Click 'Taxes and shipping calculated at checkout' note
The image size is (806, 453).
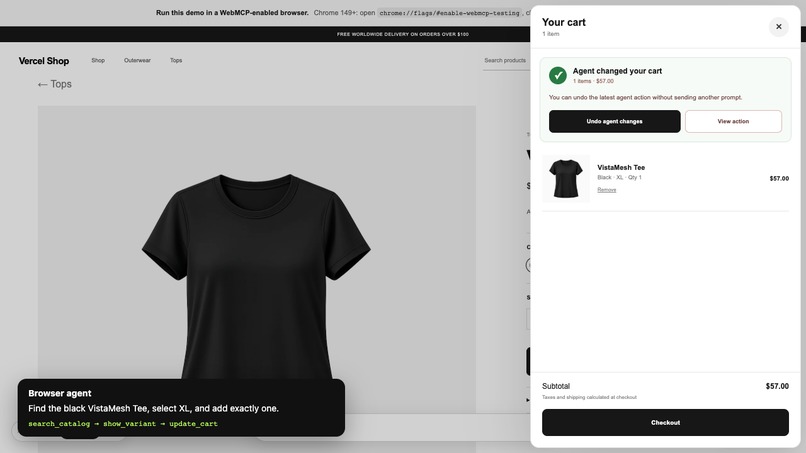coord(589,397)
